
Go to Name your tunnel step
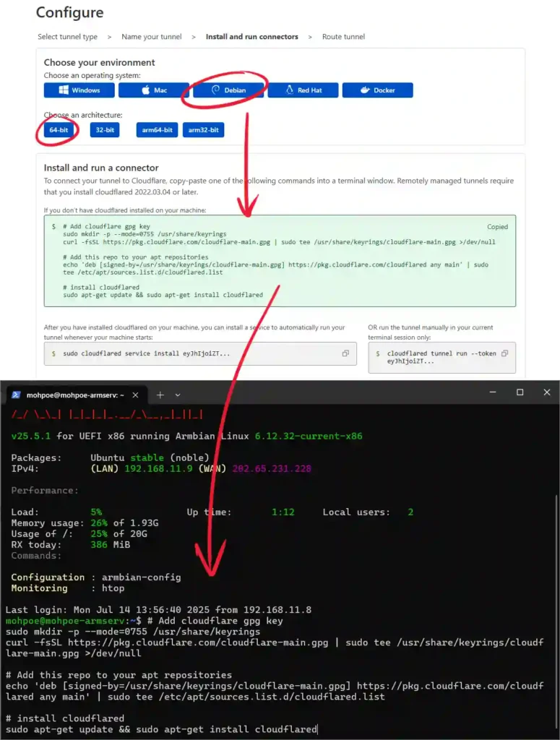pyautogui.click(x=152, y=37)
